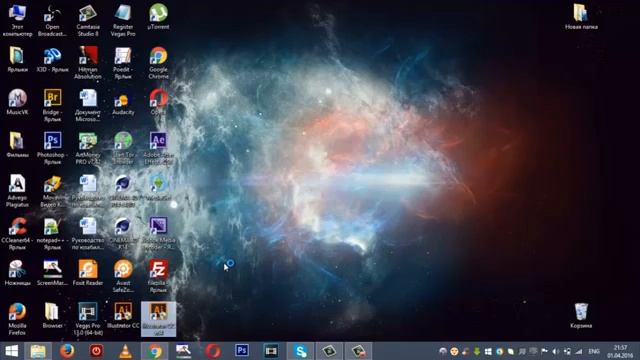Open the CCleaner64 shortcut
Screen dimensions: 640x360
(x=17, y=233)
